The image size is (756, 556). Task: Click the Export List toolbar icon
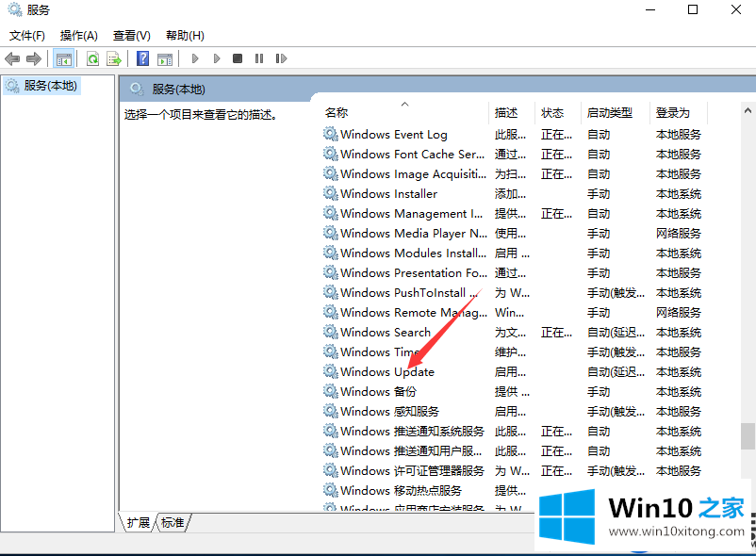(x=114, y=58)
